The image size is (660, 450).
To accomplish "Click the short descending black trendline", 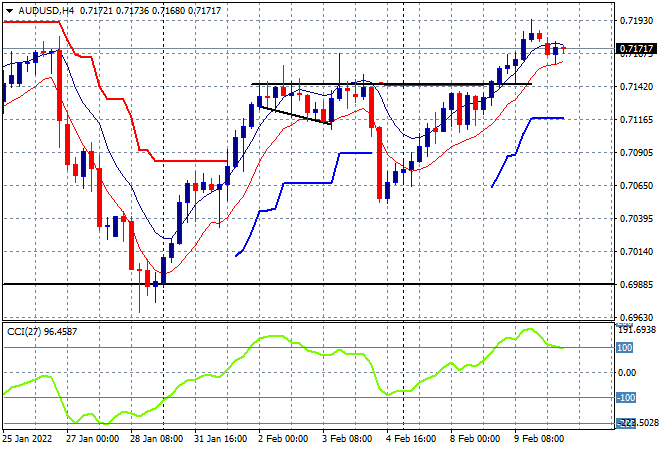I will click(x=295, y=115).
